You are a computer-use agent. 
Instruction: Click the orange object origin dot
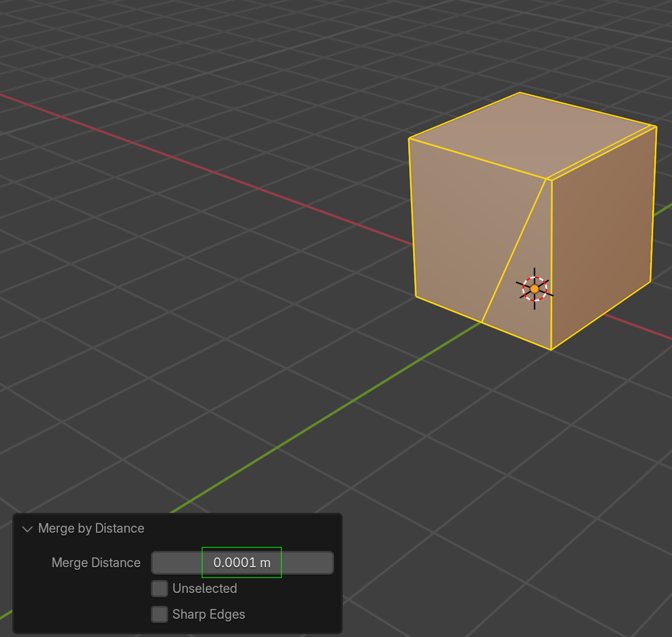[x=534, y=289]
